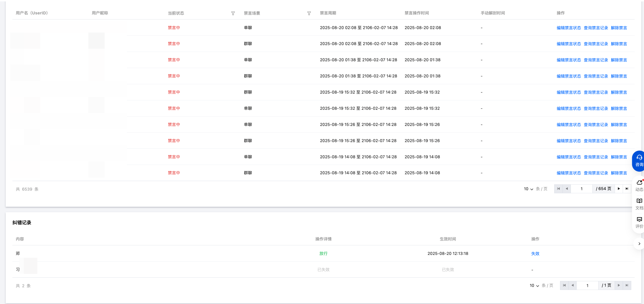
Task: Click 查询禁言记录 for 15:32 单聊 row
Action: (596, 108)
